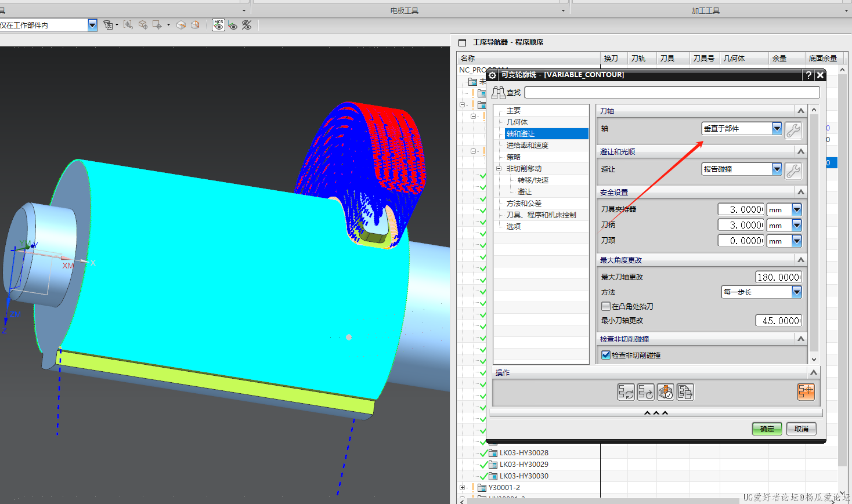The height and width of the screenshot is (504, 852).
Task: Expand the Y30001-2 tree node
Action: [463, 488]
